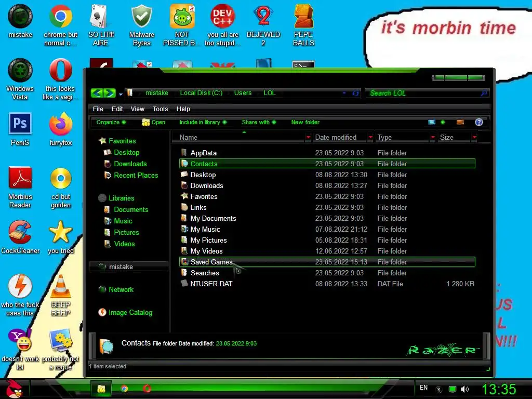This screenshot has height=399, width=532.
Task: Open Explorer help question mark icon
Action: click(478, 122)
